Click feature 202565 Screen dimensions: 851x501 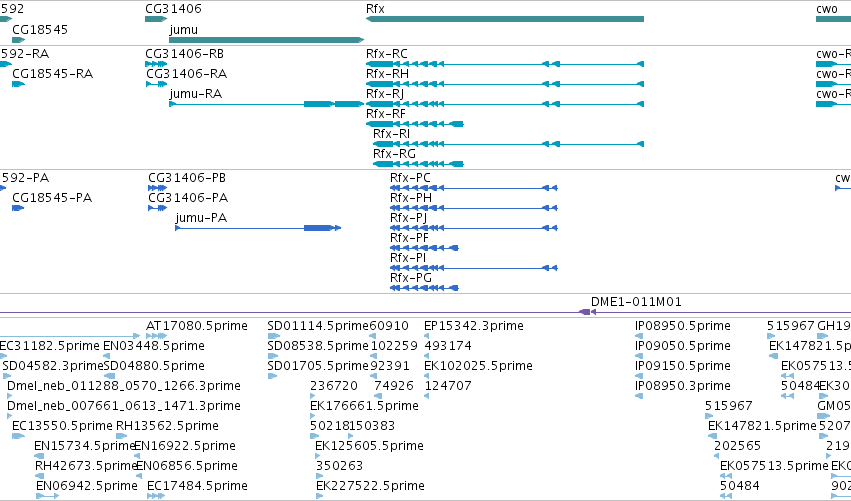coord(736,446)
